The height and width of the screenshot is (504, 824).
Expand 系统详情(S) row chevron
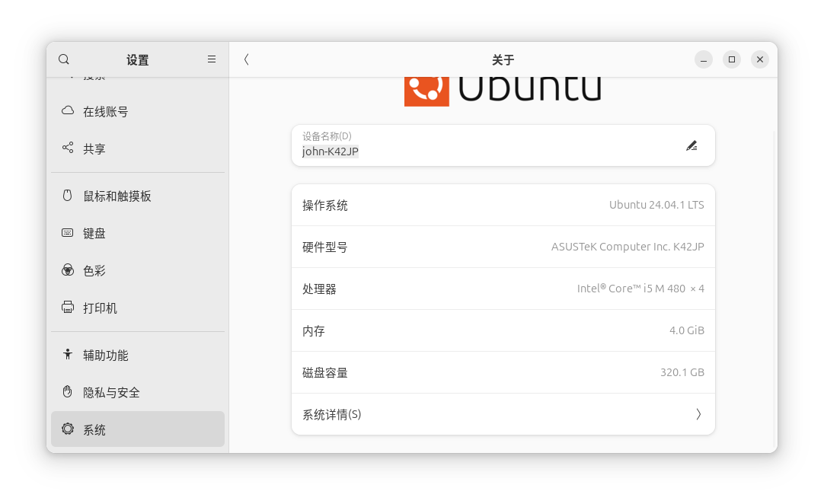click(698, 415)
